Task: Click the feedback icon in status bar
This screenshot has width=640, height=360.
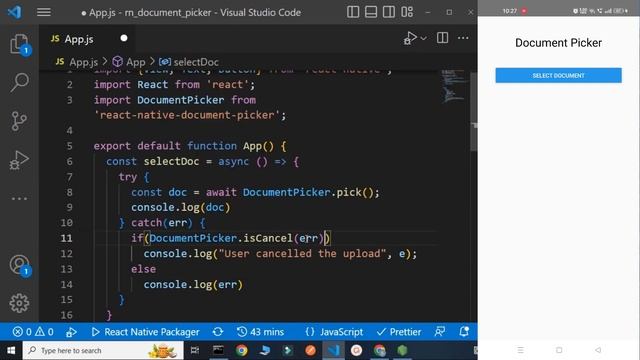Action: point(440,332)
